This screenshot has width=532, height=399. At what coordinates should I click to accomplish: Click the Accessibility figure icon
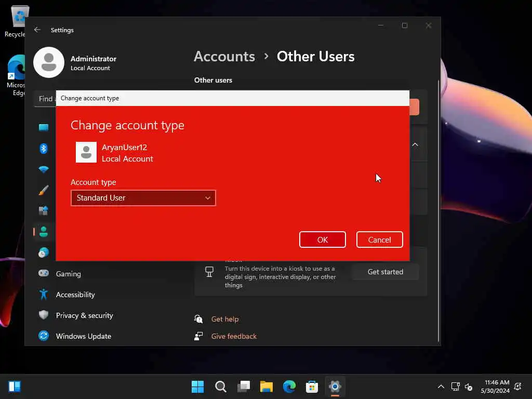click(44, 294)
